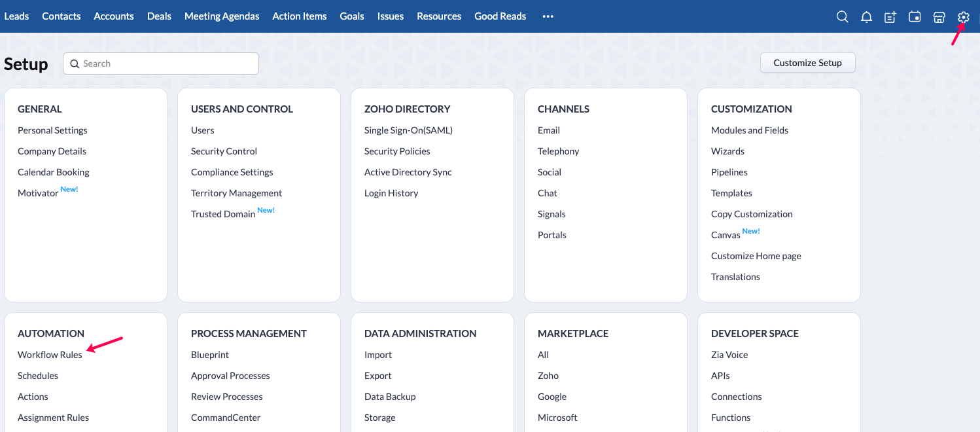Go to Approval Processes
This screenshot has width=980, height=432.
230,376
